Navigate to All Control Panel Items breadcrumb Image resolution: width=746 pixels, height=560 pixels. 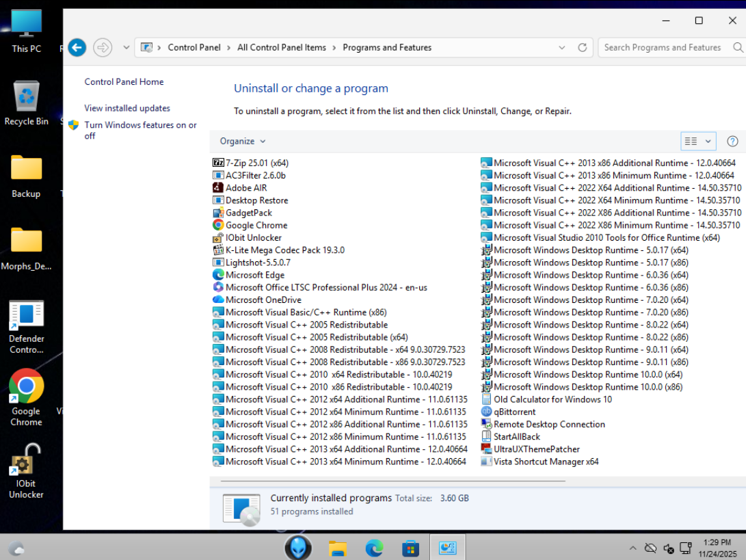[x=282, y=48]
